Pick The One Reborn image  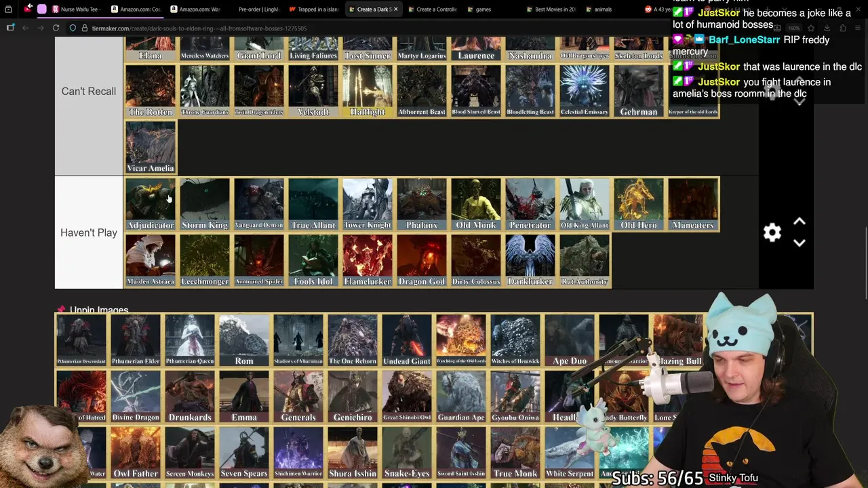click(x=353, y=340)
